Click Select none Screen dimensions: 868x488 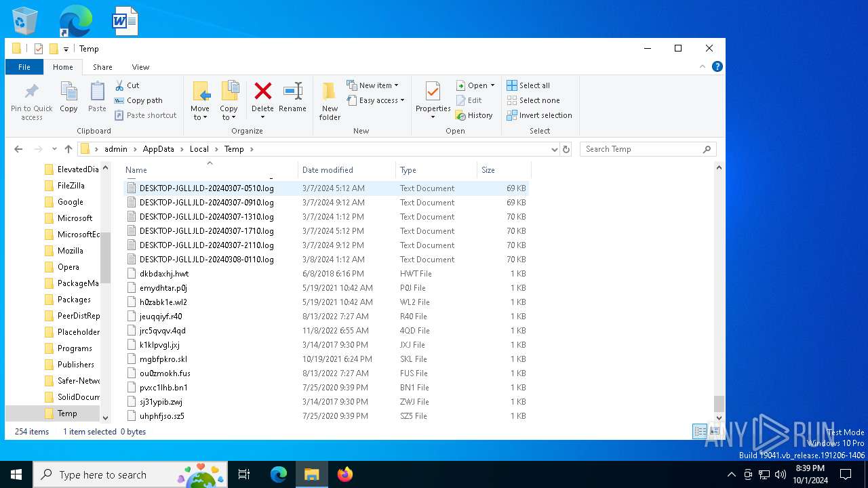click(x=533, y=100)
